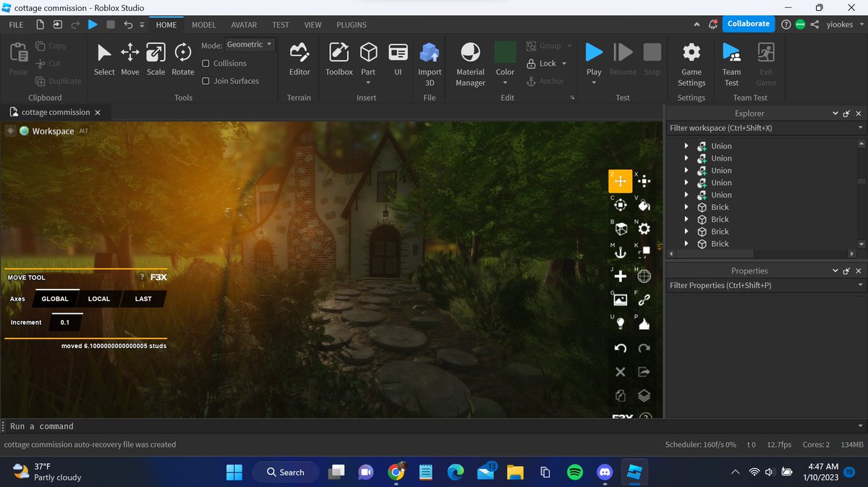The height and width of the screenshot is (487, 868).
Task: Click the Run a command bar
Action: 434,426
